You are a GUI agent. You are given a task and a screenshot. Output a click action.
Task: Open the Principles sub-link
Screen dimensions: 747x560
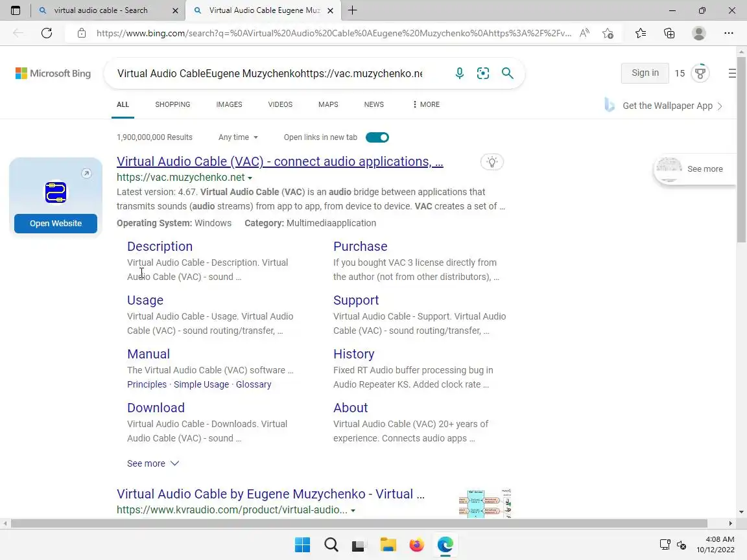147,384
